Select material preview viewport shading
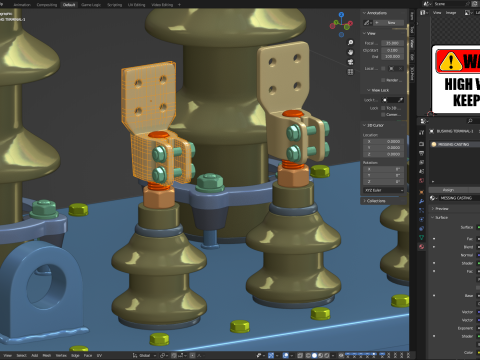Viewport: 480px width, 360px height. [x=320, y=355]
